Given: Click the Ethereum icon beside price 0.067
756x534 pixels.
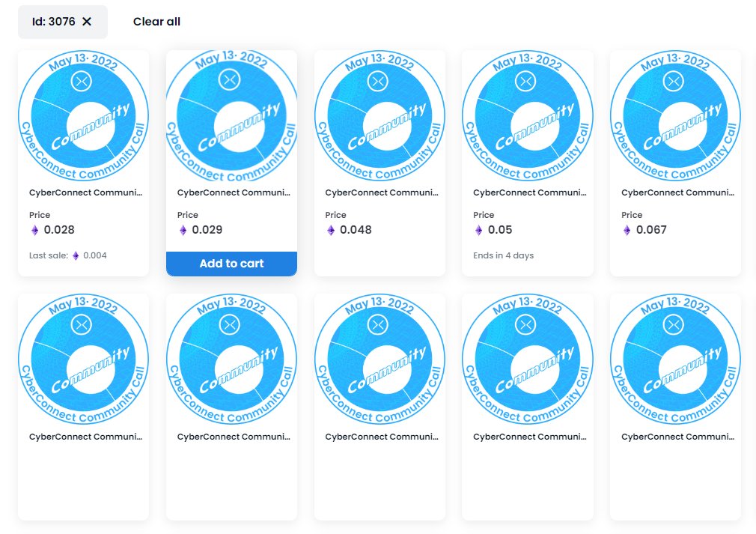Looking at the screenshot, I should pyautogui.click(x=627, y=230).
